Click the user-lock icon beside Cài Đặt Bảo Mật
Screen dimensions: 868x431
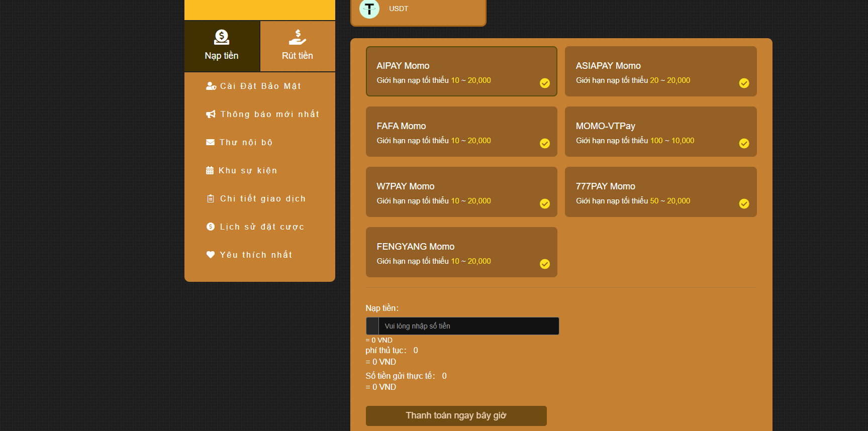click(x=211, y=86)
